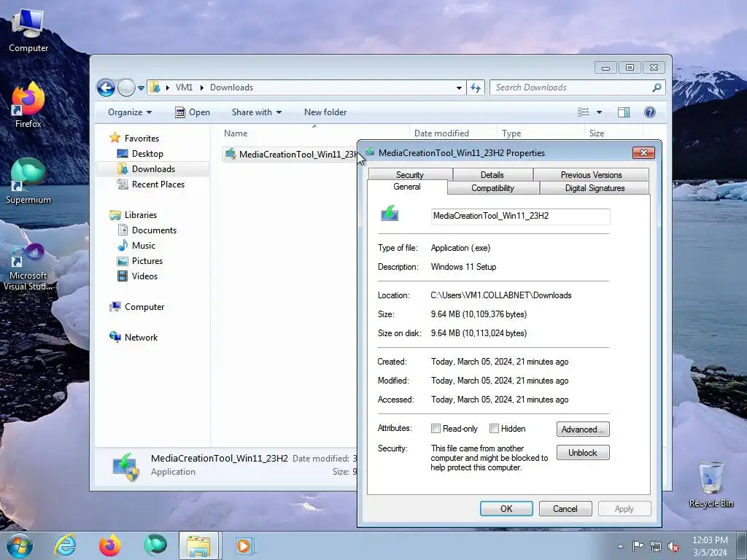Click the Explorer Back arrow button
The image size is (747, 560).
(x=106, y=87)
